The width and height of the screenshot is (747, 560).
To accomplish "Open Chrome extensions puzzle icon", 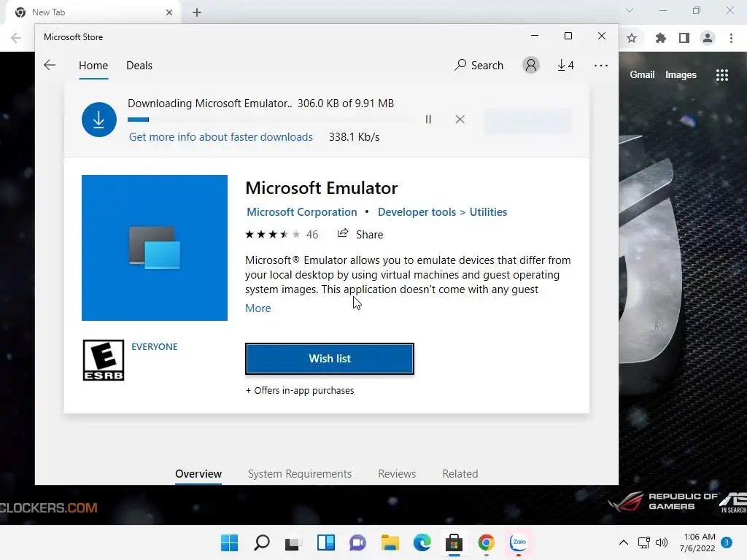I will click(661, 38).
